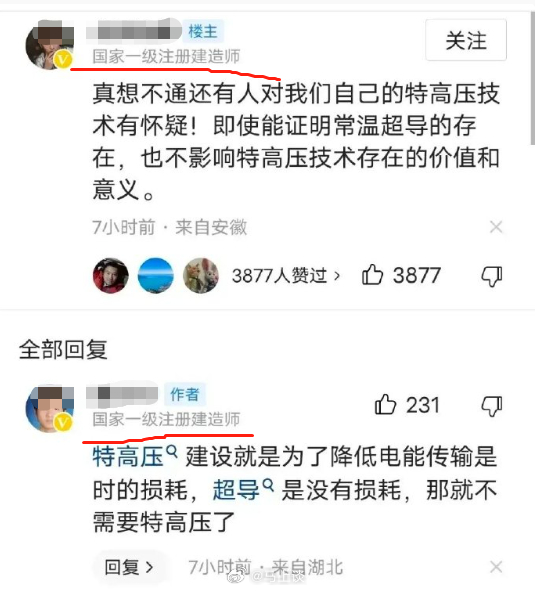The width and height of the screenshot is (535, 591).
Task: Click the vertical scrollbar thumb
Action: pos(532,78)
